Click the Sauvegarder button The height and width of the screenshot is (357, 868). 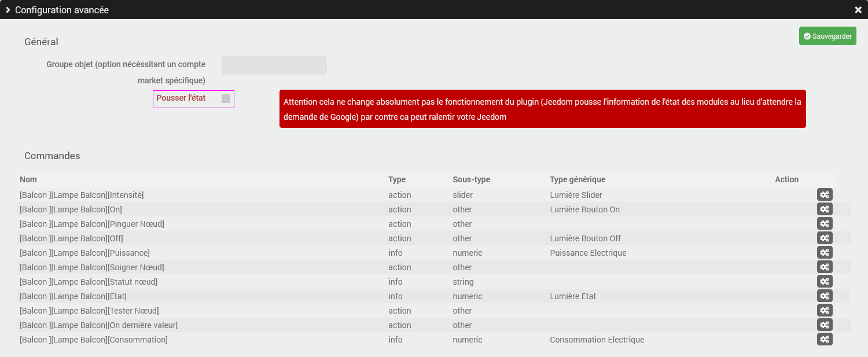827,36
